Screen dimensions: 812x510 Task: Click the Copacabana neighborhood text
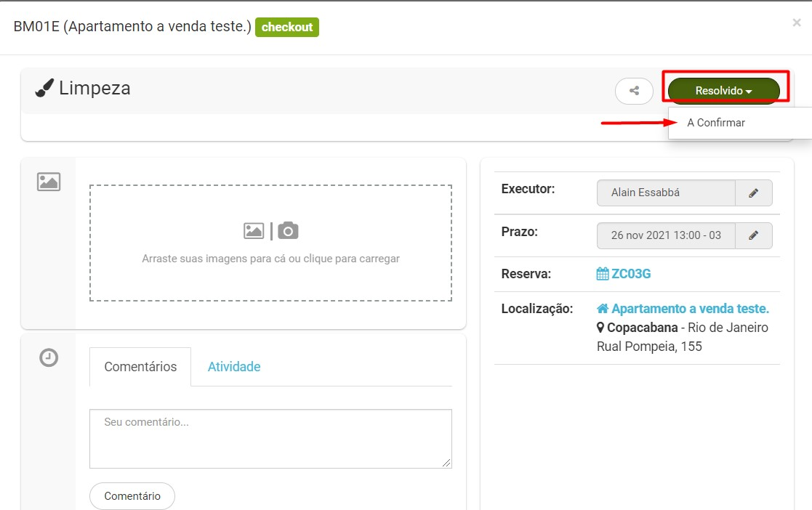pos(642,328)
